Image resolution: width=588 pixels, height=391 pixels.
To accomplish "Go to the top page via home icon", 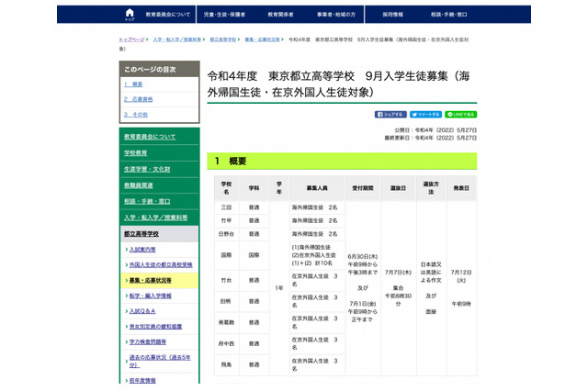I will pyautogui.click(x=130, y=15).
